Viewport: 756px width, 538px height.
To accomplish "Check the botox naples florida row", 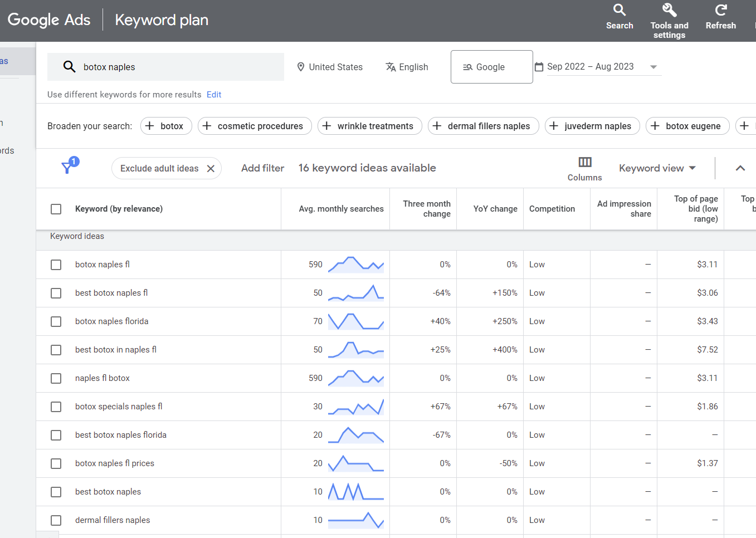I will (56, 321).
